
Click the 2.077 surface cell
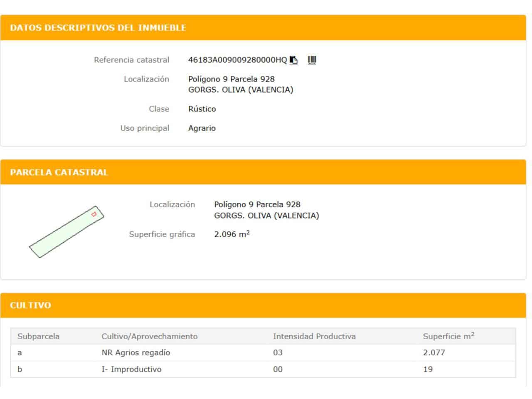click(x=433, y=352)
